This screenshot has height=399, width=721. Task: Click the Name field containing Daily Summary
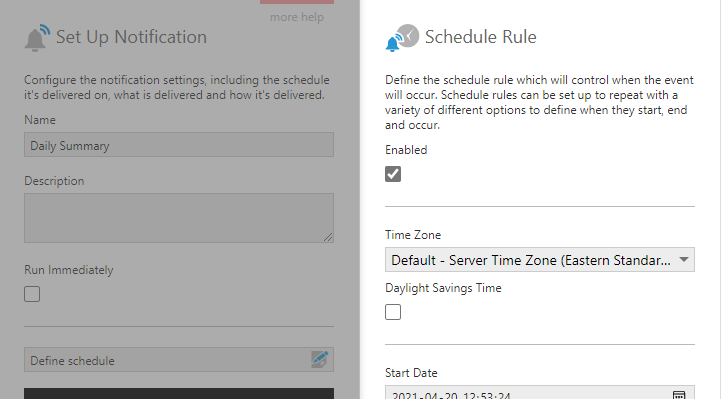tap(179, 145)
